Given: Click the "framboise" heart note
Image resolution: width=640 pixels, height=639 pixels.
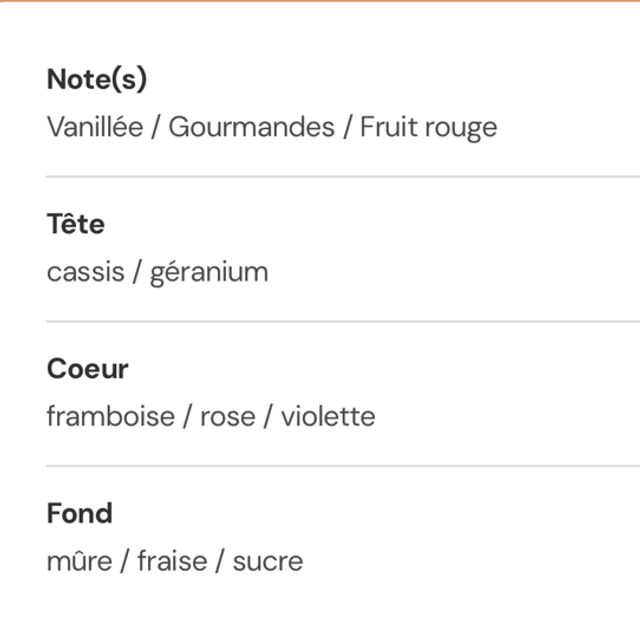Looking at the screenshot, I should (110, 416).
